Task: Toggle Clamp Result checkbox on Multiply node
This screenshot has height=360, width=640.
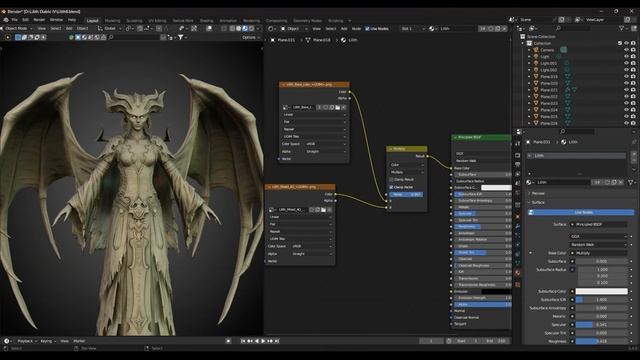Action: coord(391,180)
